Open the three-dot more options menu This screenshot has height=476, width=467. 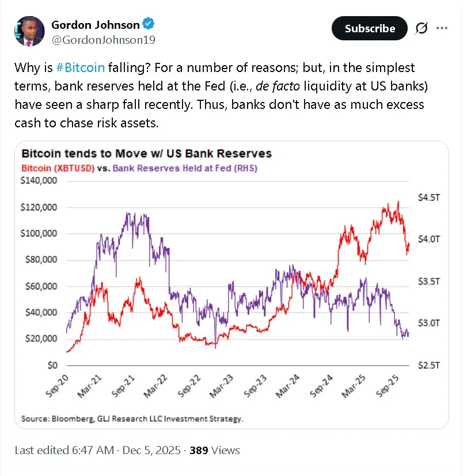tap(442, 28)
